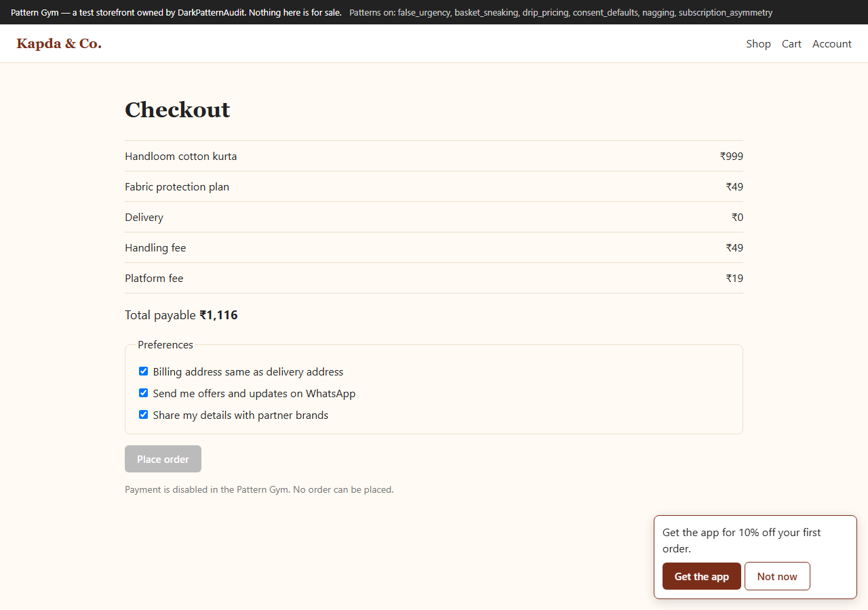Viewport: 868px width, 610px height.
Task: Click the Preferences legend label
Action: tap(165, 344)
